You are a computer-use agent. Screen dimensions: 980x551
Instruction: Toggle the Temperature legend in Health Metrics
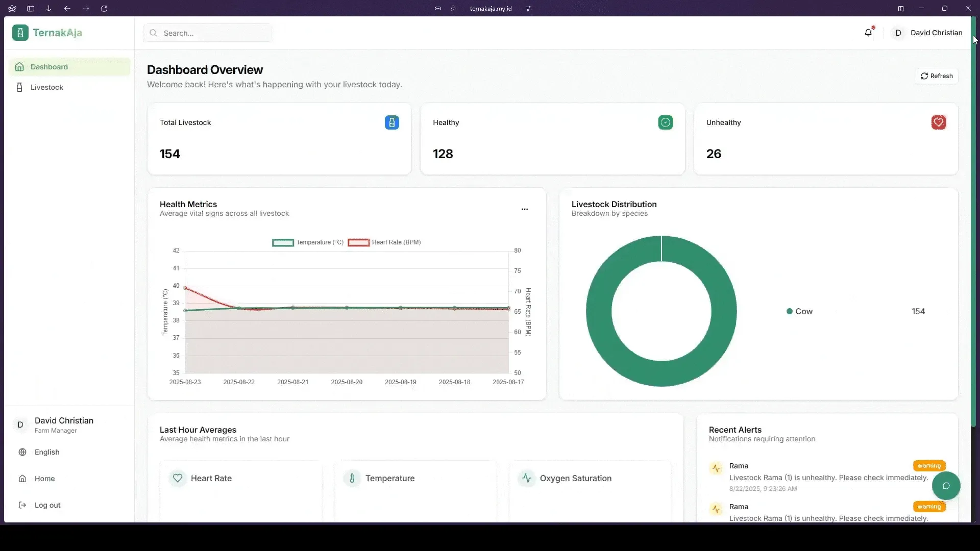coord(308,242)
